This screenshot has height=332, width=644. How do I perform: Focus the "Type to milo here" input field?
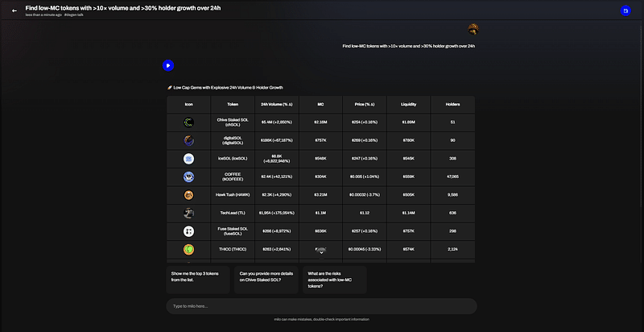click(321, 306)
